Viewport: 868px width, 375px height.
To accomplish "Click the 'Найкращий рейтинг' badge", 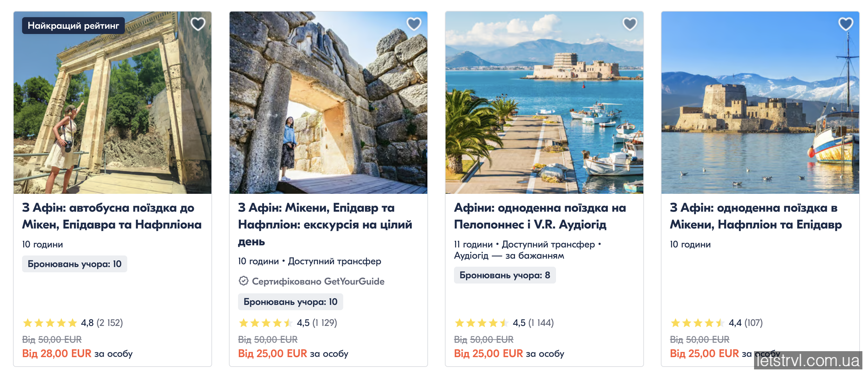I will (x=73, y=26).
